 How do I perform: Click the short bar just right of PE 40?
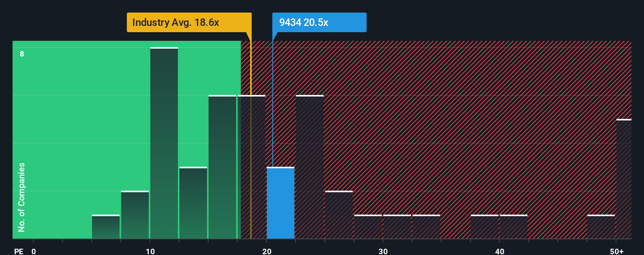point(514,227)
